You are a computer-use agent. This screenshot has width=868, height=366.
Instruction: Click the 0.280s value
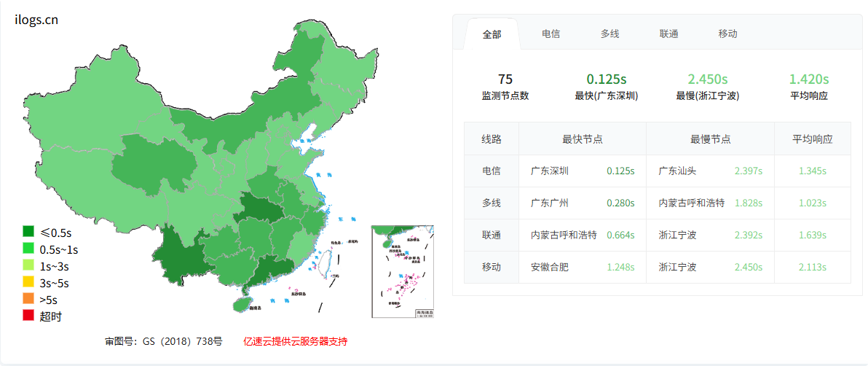click(x=620, y=203)
